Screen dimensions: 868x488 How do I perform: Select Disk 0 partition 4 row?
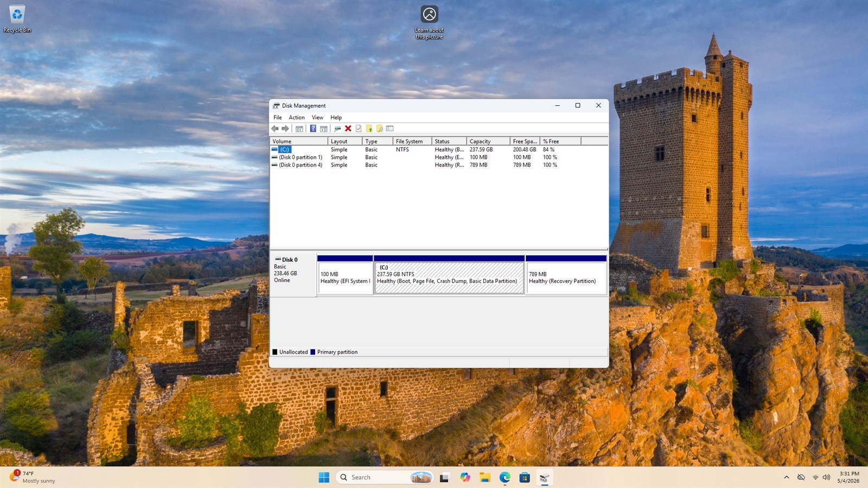[301, 165]
